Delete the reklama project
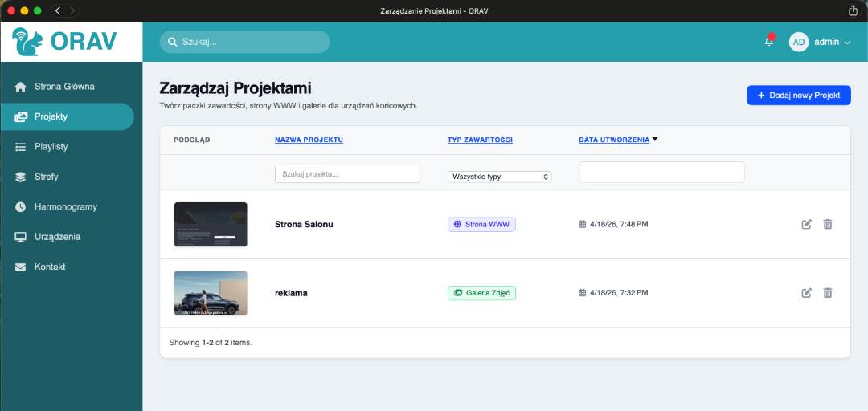 [x=828, y=293]
